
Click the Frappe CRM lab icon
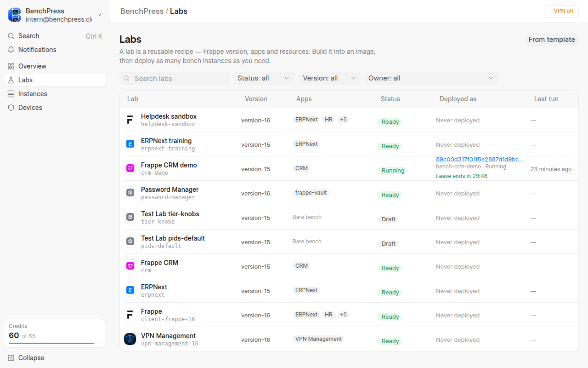(130, 266)
